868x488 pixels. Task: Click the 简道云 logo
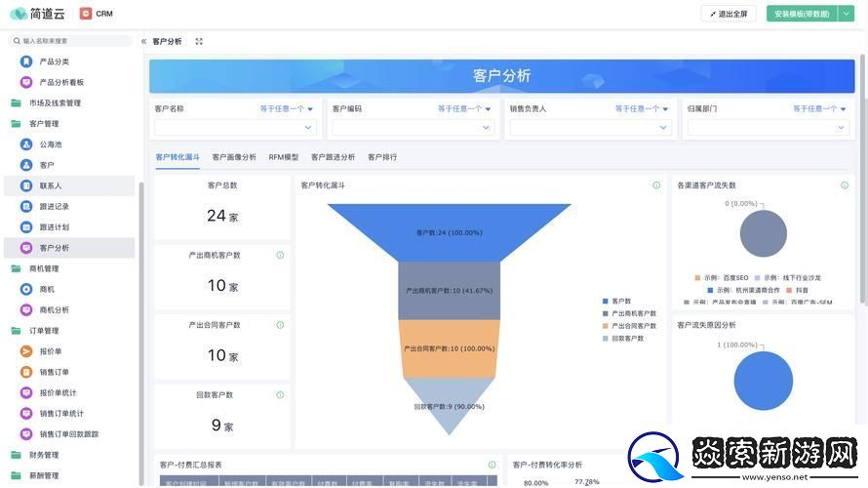(38, 14)
